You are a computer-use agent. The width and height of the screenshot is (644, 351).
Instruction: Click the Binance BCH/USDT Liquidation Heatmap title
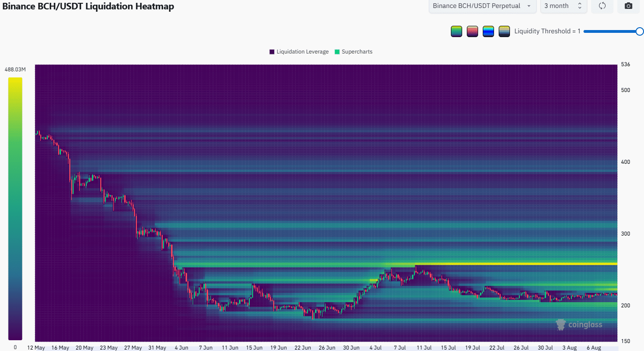[x=88, y=7]
